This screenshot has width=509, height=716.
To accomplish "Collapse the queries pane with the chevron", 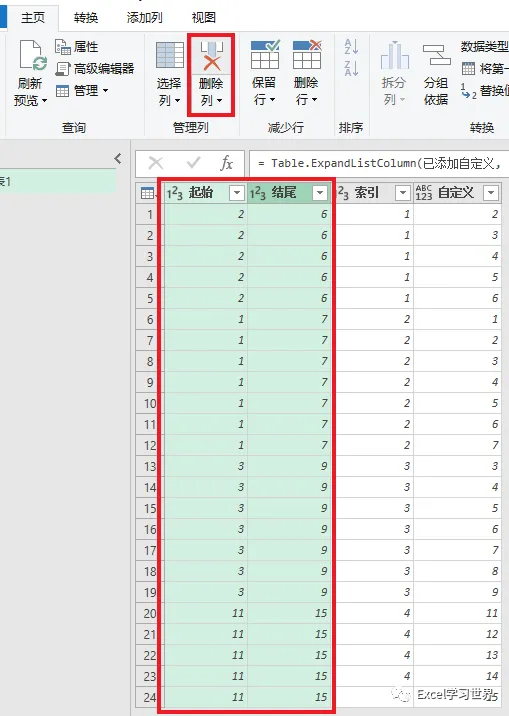I will click(x=118, y=158).
